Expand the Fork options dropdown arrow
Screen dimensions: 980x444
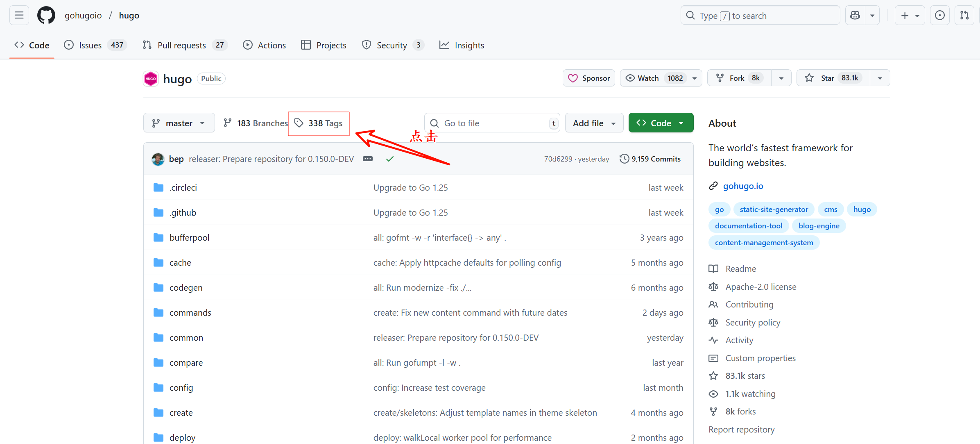click(781, 78)
